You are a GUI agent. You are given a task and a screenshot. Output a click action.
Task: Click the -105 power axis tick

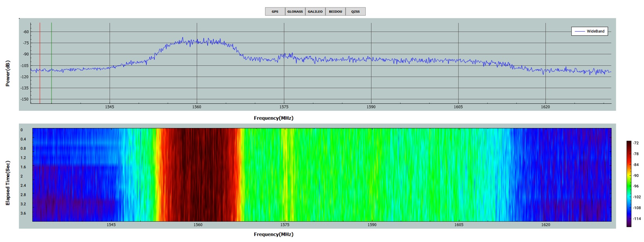[25, 65]
